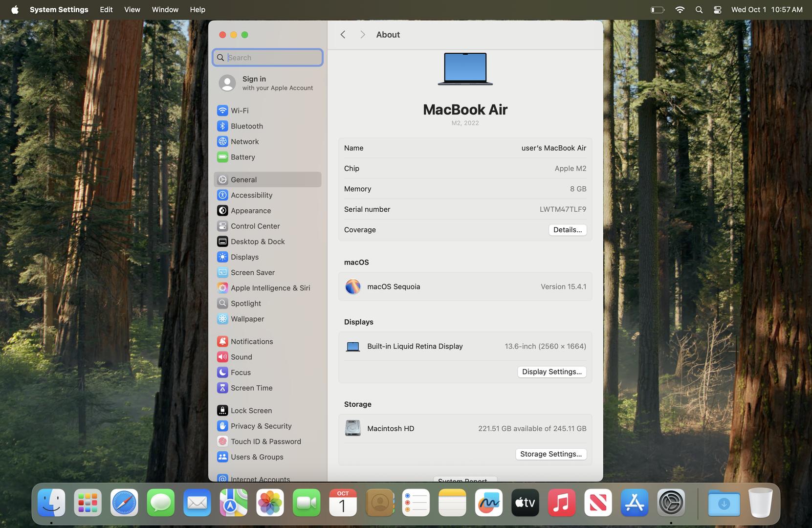Click the back navigation chevron

coord(343,35)
